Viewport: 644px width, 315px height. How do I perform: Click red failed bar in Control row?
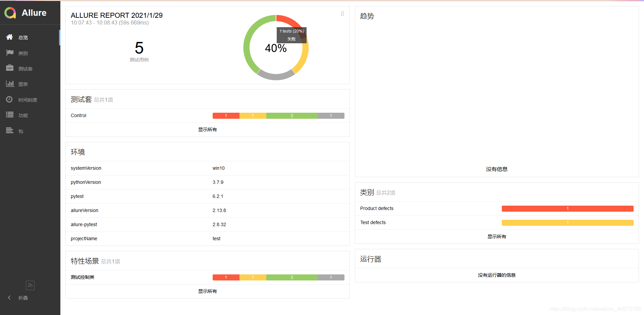pos(226,116)
